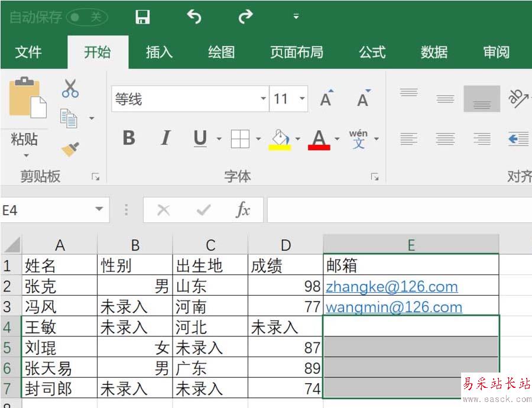Toggle align text left
532x408 pixels.
(408, 139)
